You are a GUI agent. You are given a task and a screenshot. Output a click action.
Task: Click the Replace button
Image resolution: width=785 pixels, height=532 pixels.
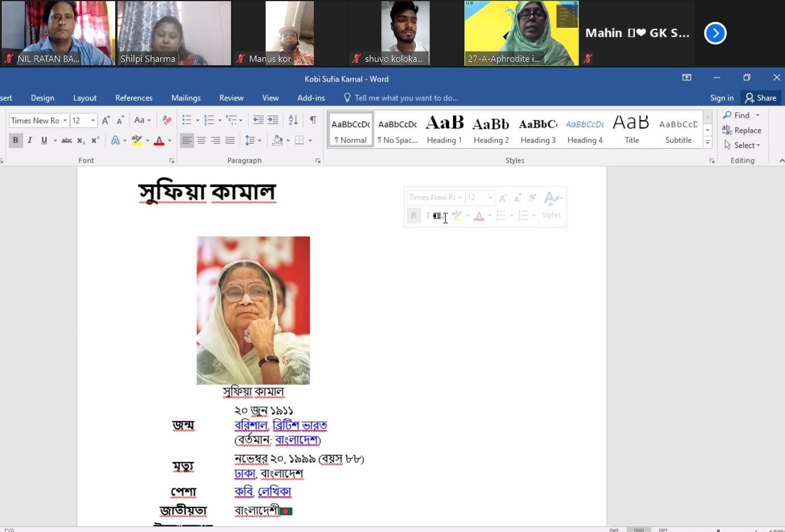click(x=741, y=130)
